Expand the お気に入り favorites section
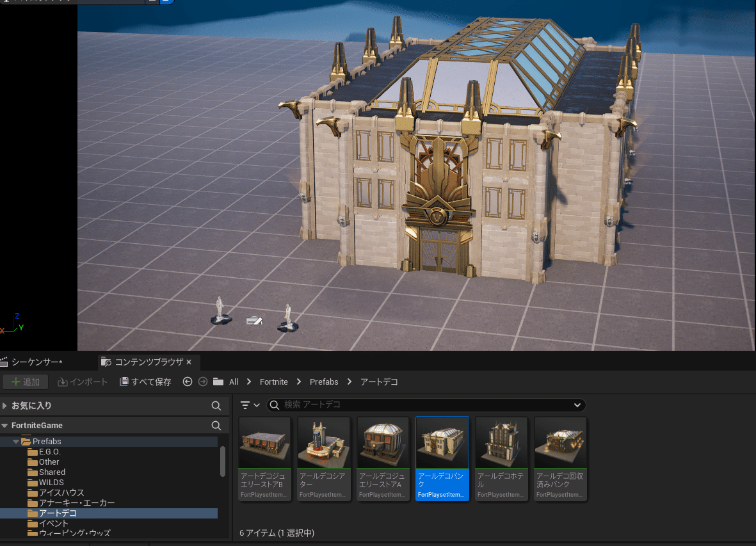The image size is (756, 546). (4, 406)
